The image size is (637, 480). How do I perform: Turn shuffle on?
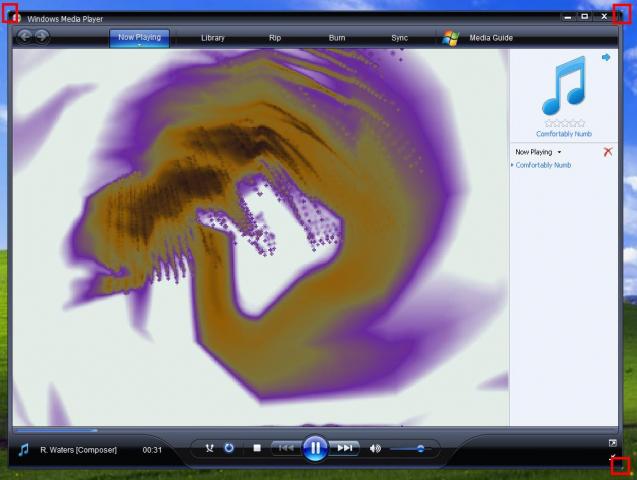pyautogui.click(x=209, y=448)
